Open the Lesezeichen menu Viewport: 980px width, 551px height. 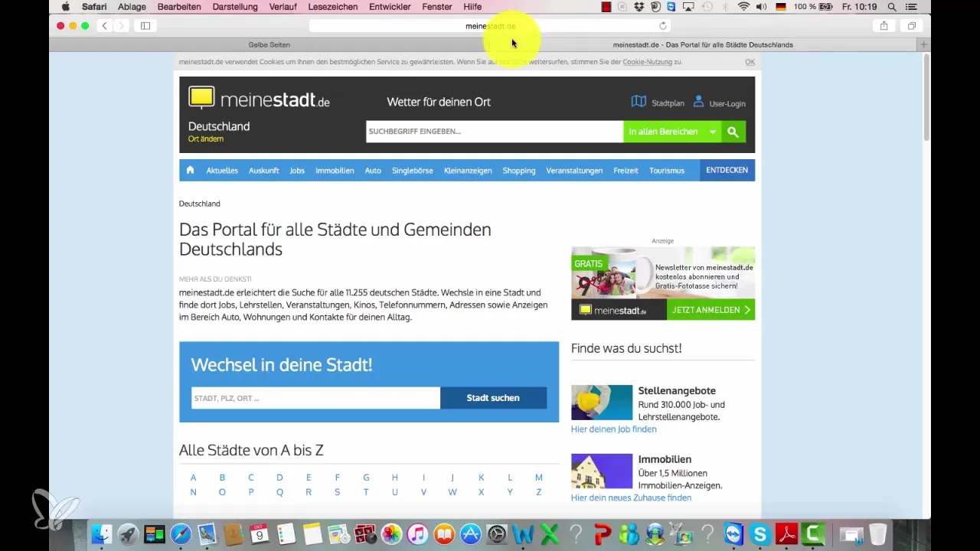click(x=332, y=7)
